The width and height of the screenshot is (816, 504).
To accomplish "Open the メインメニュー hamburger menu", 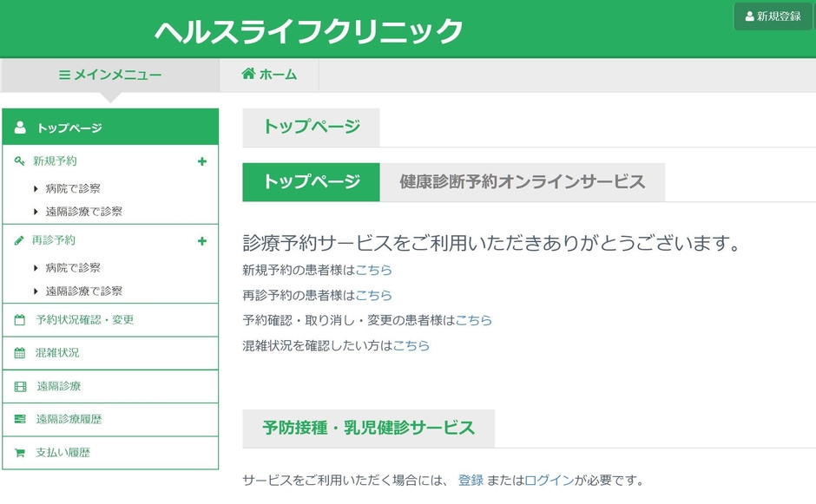I will click(x=64, y=75).
